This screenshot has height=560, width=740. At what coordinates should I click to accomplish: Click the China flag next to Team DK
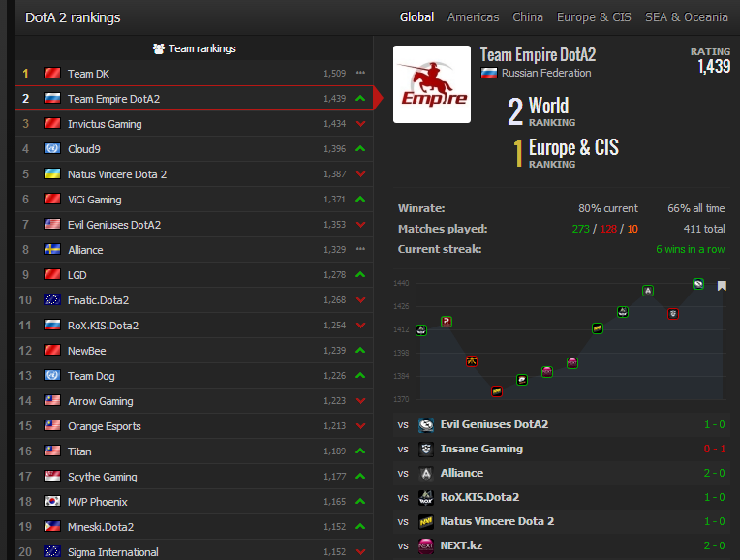52,74
